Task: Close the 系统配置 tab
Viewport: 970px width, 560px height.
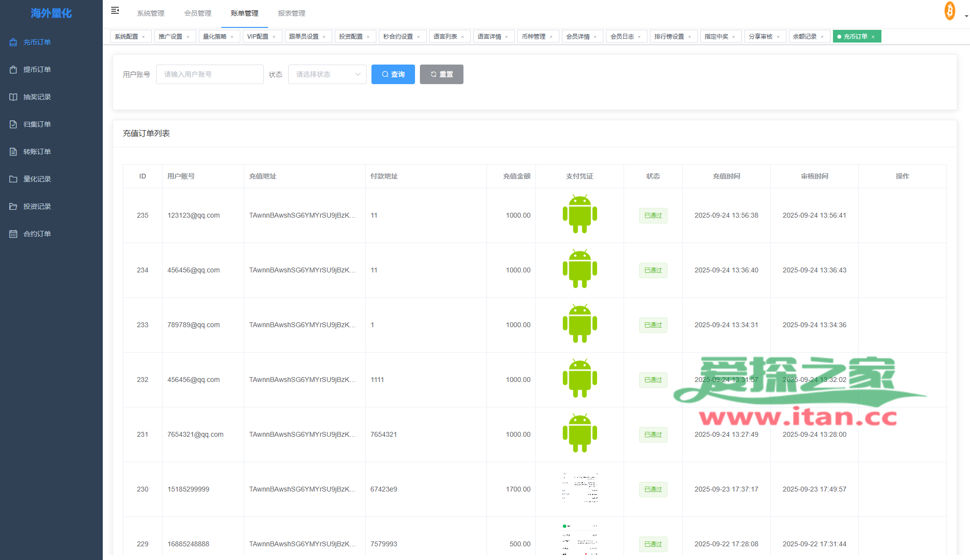Action: pos(143,37)
